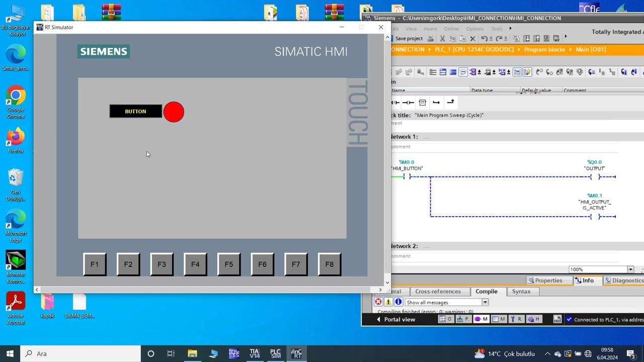Toggle the warning messages filter icon

(388, 302)
